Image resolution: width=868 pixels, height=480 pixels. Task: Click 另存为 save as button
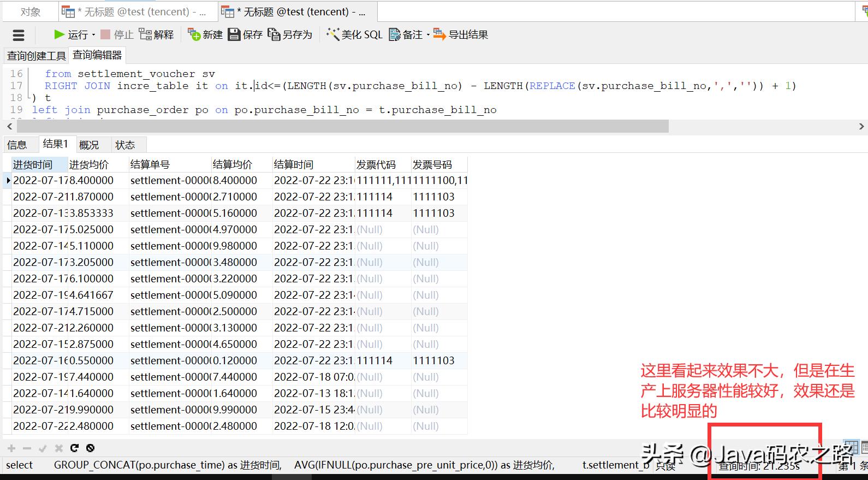290,35
